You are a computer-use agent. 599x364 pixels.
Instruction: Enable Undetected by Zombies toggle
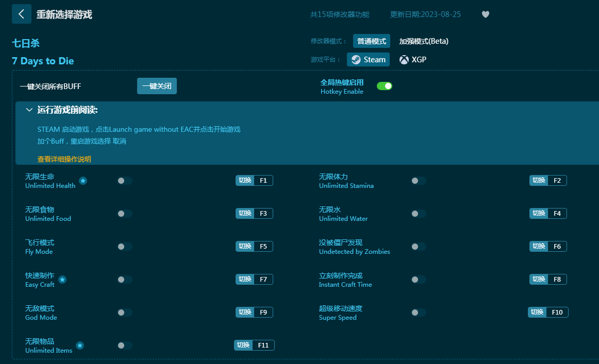coord(418,247)
